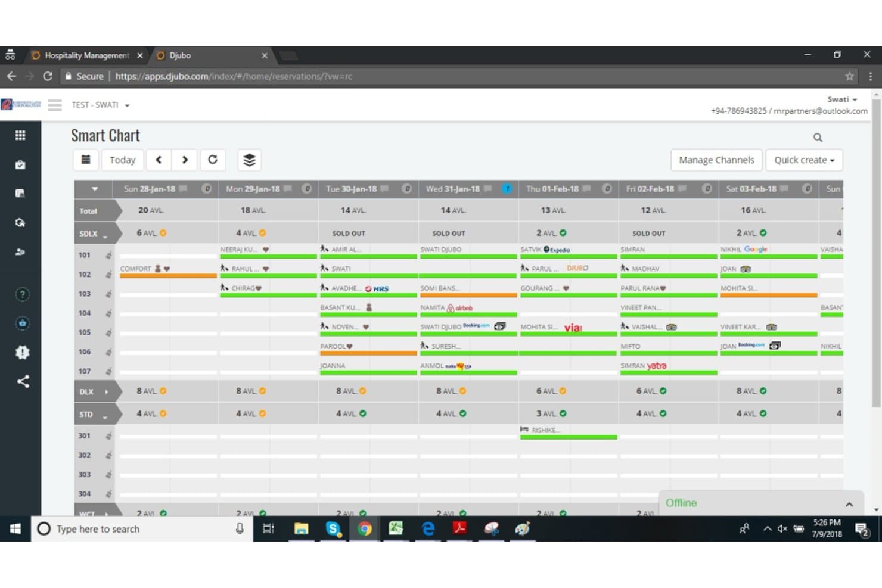Click the Manage Channels button
The image size is (882, 588).
[716, 160]
